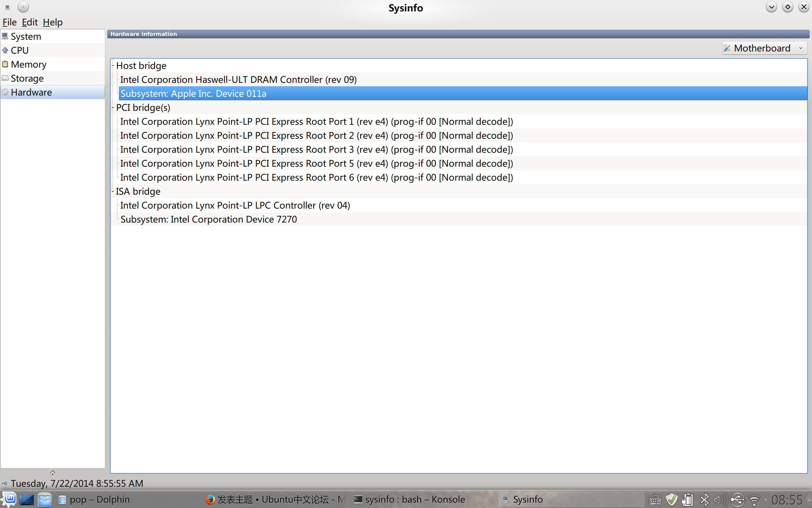Switch to Firefox Ubuntu forum window
This screenshot has width=812, height=508.
tap(275, 500)
